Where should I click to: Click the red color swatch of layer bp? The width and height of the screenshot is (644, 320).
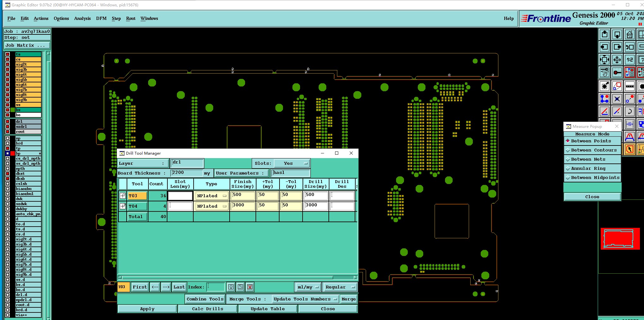[x=13, y=153]
